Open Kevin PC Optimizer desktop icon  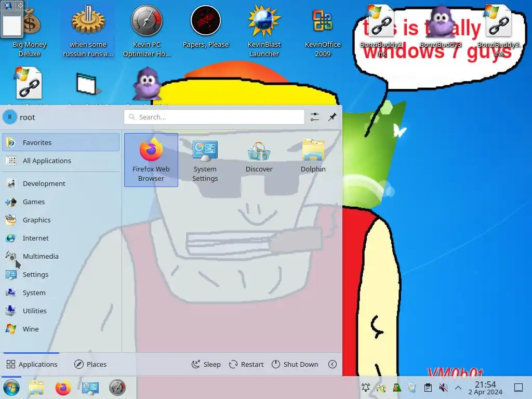pyautogui.click(x=147, y=31)
